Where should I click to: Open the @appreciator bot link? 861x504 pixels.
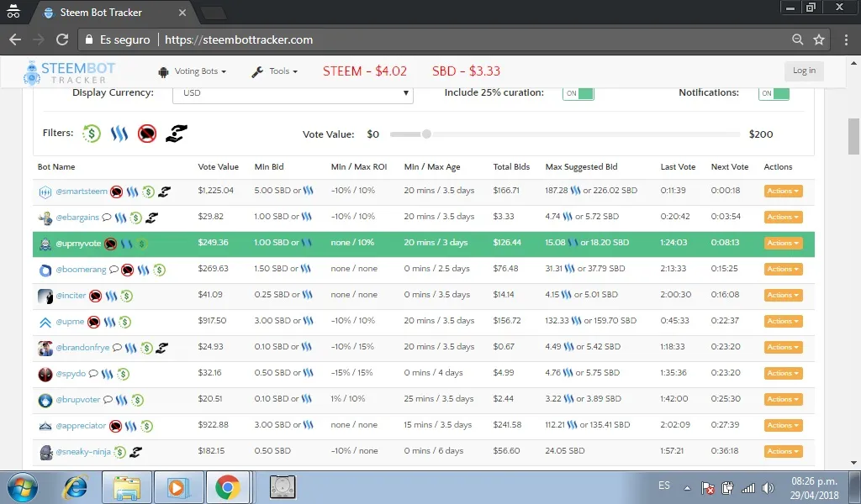[x=81, y=426]
